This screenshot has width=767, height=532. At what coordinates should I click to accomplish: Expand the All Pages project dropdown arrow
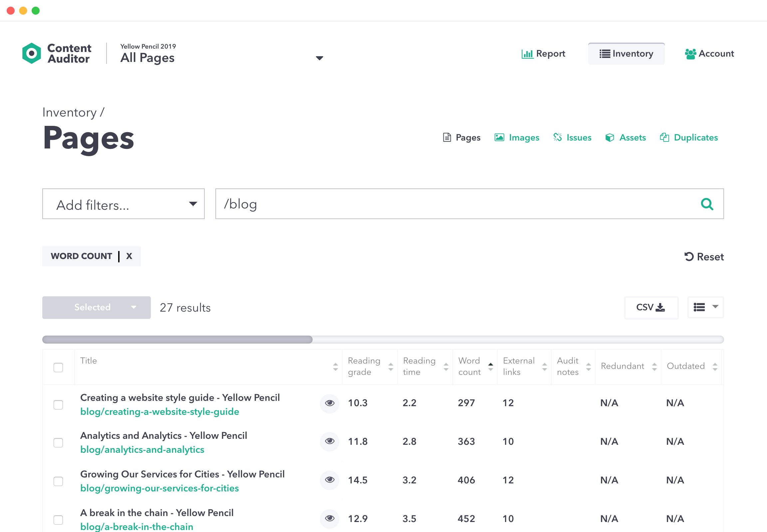tap(319, 58)
